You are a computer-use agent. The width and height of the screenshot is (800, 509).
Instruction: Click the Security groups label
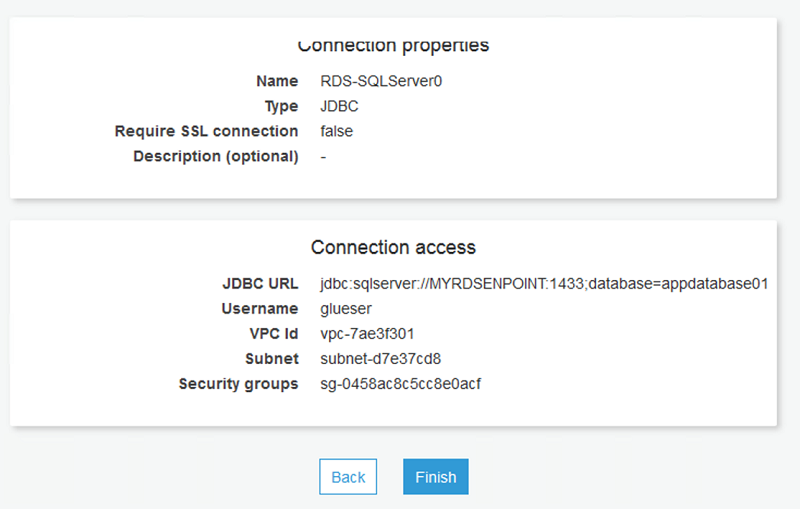click(x=238, y=383)
